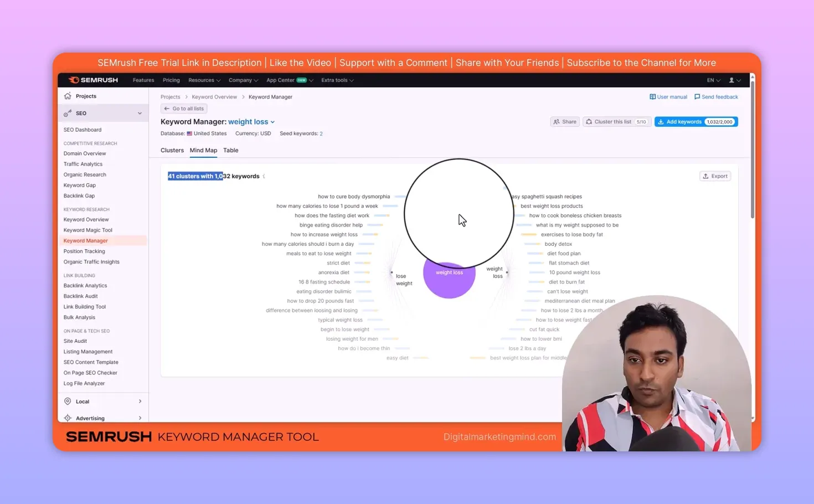This screenshot has height=504, width=814.
Task: Open Bulk Analysis in the sidebar
Action: click(x=79, y=317)
